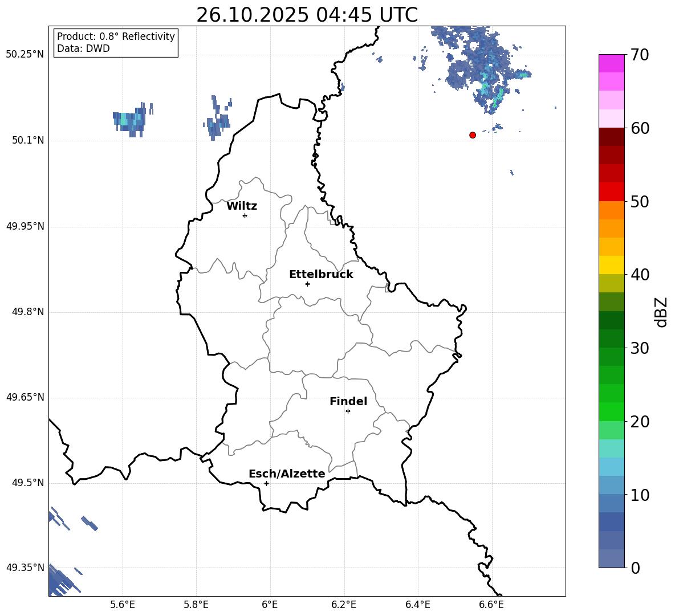Click the title '26.10.2025 04:45 UTC'
675x616 pixels.
(307, 15)
